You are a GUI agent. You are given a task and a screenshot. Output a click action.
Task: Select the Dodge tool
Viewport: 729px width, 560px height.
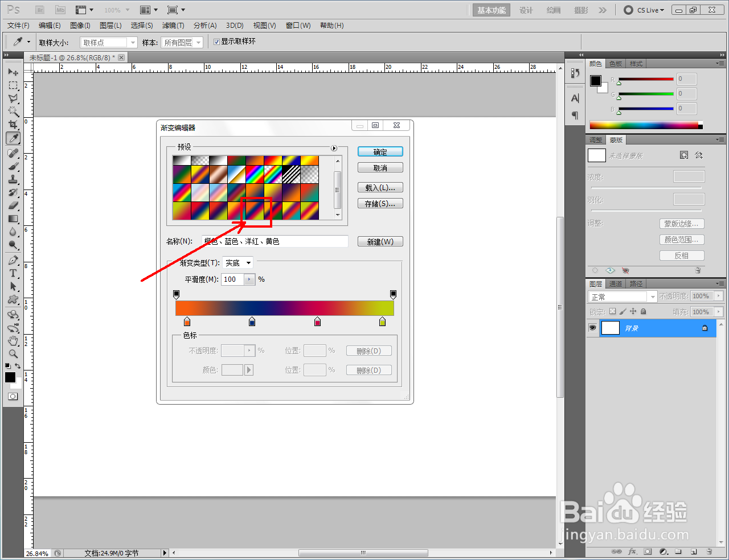pyautogui.click(x=13, y=245)
